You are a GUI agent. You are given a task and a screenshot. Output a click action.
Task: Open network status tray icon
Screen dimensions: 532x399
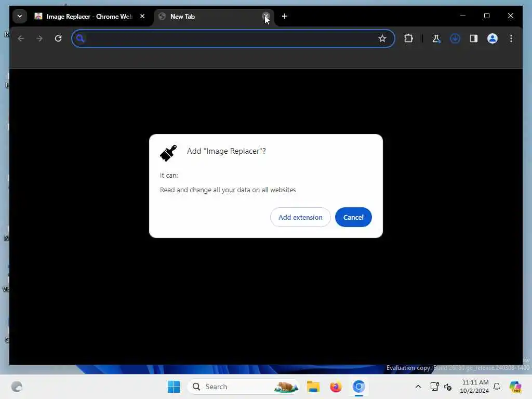point(435,387)
